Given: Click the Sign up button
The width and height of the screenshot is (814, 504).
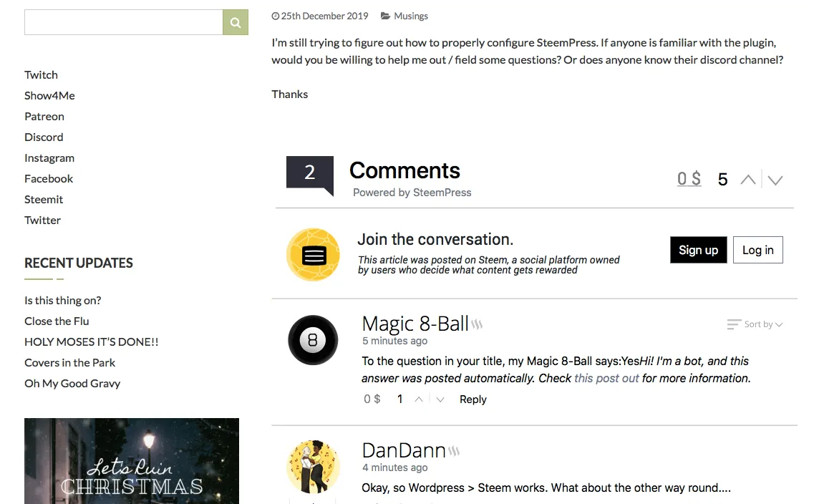Looking at the screenshot, I should [698, 250].
